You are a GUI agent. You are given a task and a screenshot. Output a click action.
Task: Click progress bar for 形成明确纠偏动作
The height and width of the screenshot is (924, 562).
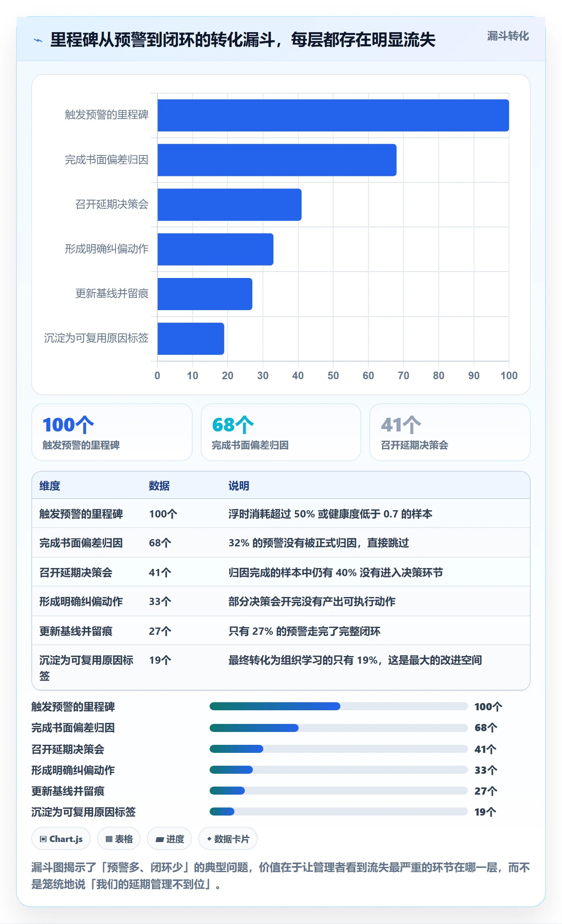pyautogui.click(x=338, y=770)
